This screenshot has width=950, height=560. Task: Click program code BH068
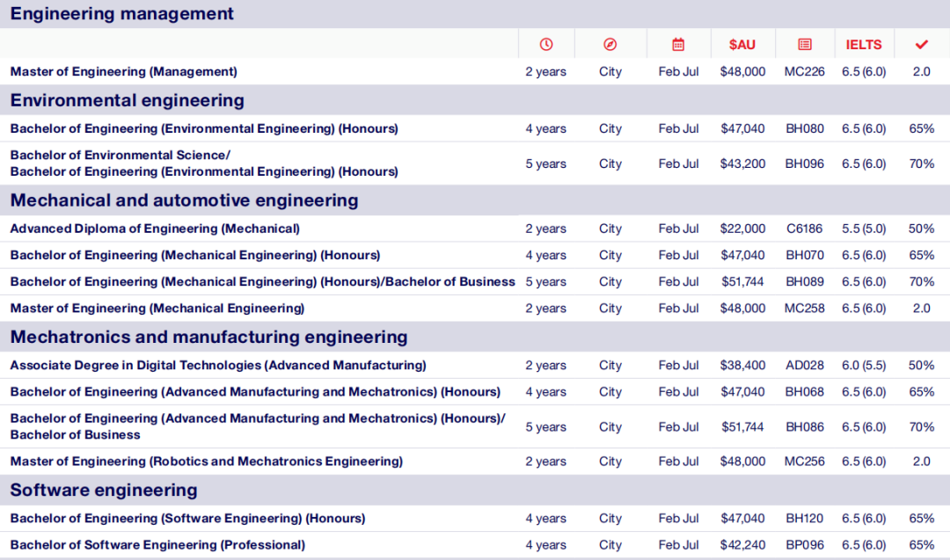coord(805,392)
